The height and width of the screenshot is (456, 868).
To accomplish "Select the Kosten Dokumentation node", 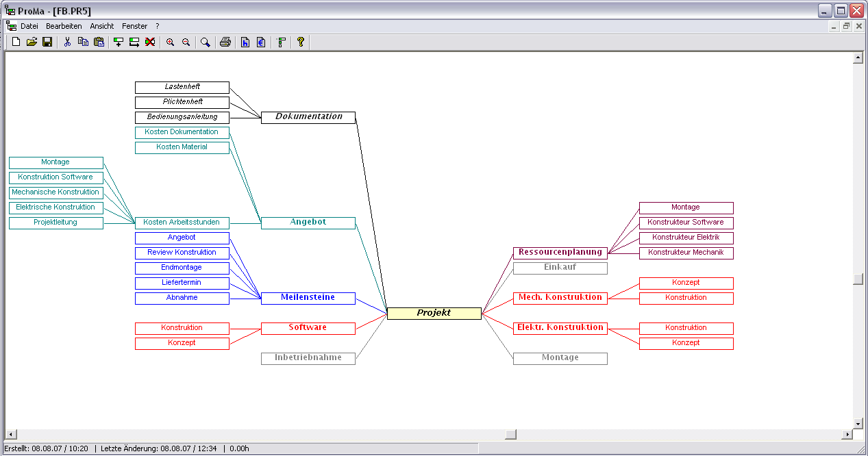I will tap(182, 133).
